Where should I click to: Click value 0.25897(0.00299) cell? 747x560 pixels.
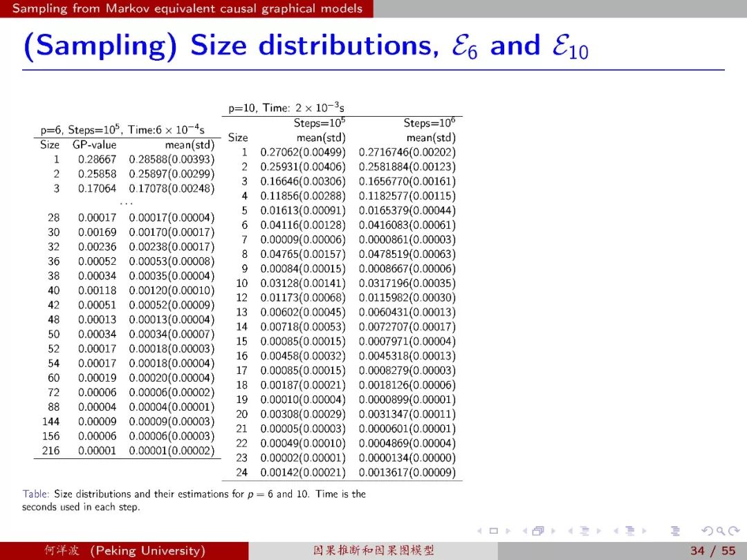[x=172, y=174]
